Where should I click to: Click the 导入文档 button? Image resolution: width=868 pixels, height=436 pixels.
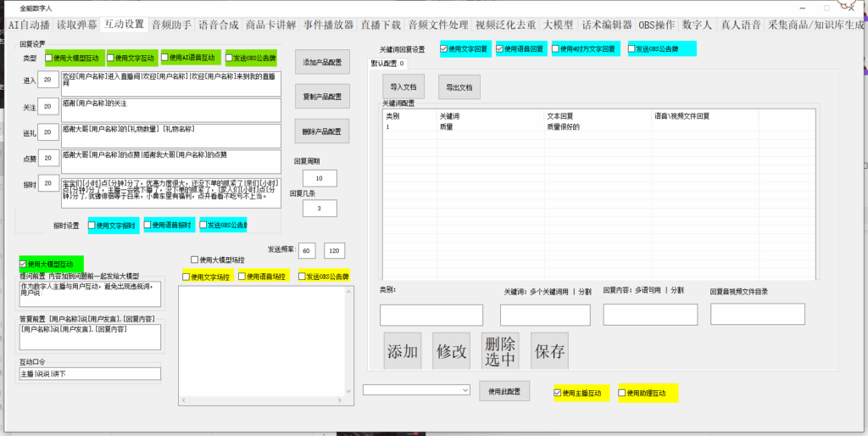point(403,87)
